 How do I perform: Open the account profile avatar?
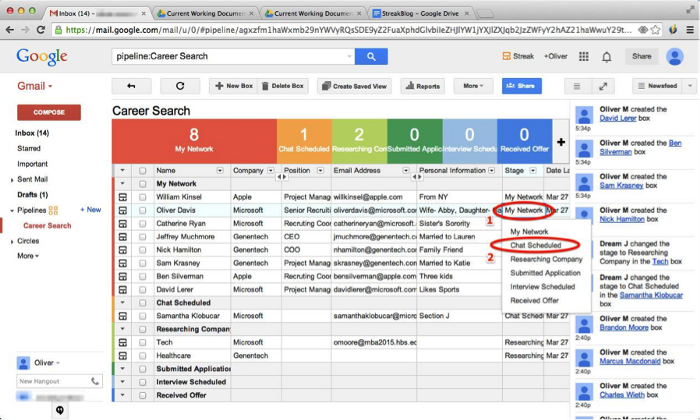tap(675, 57)
